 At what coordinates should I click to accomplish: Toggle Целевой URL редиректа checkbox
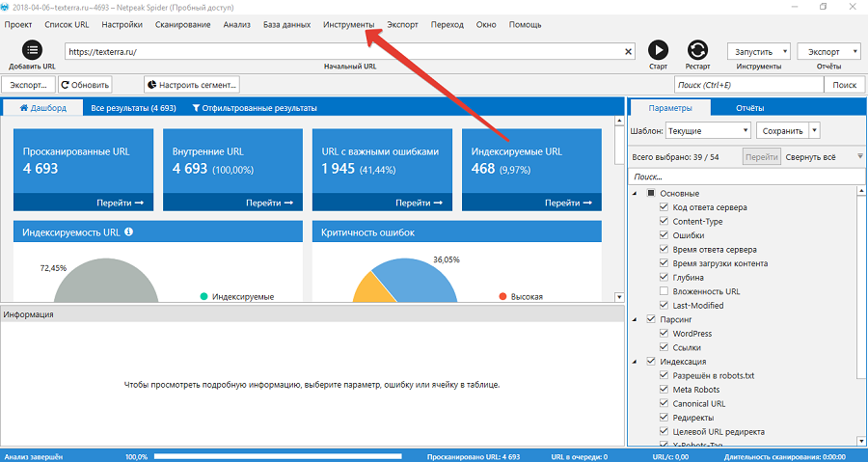point(664,431)
